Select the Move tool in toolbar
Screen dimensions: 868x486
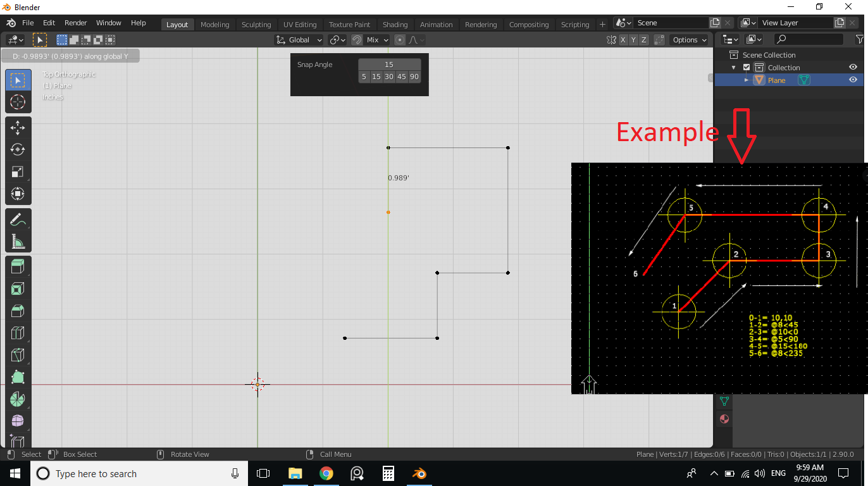(x=18, y=127)
